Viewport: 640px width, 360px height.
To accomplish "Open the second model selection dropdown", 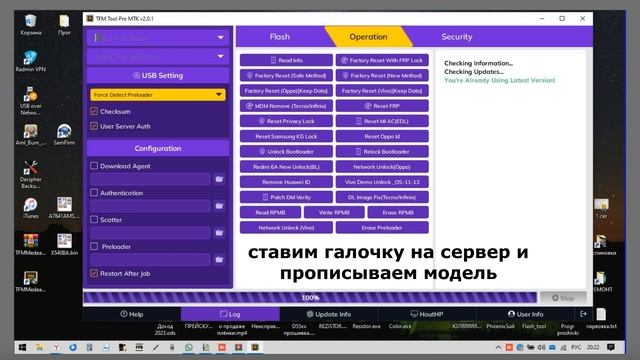I will tap(158, 56).
